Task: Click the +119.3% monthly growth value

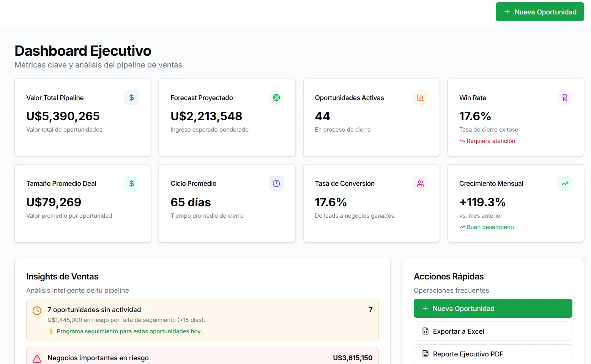Action: (x=482, y=202)
